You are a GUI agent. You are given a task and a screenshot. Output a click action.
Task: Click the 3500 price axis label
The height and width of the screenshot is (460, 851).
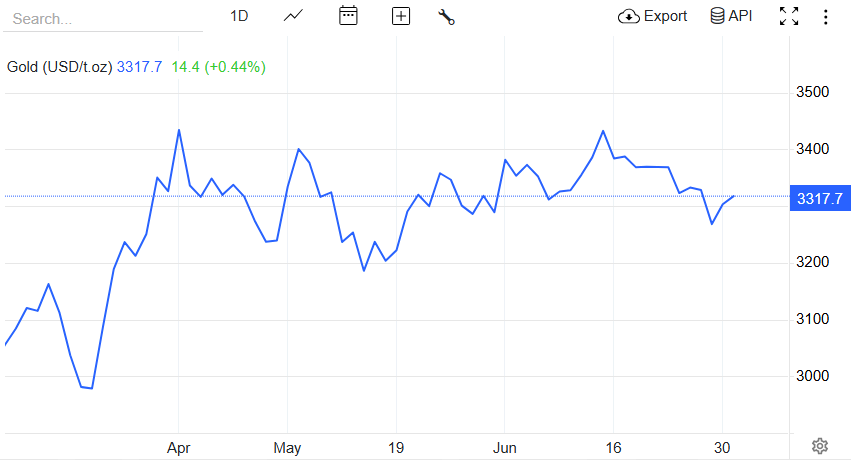click(813, 93)
